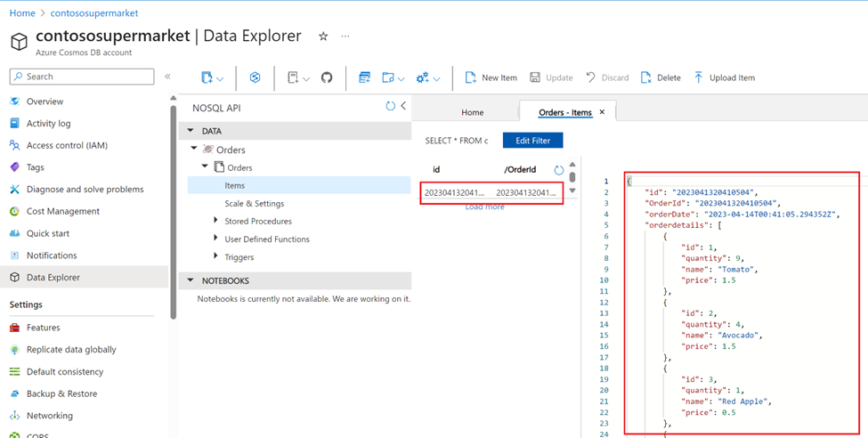The image size is (868, 438).
Task: Click the Search input field
Action: 82,77
